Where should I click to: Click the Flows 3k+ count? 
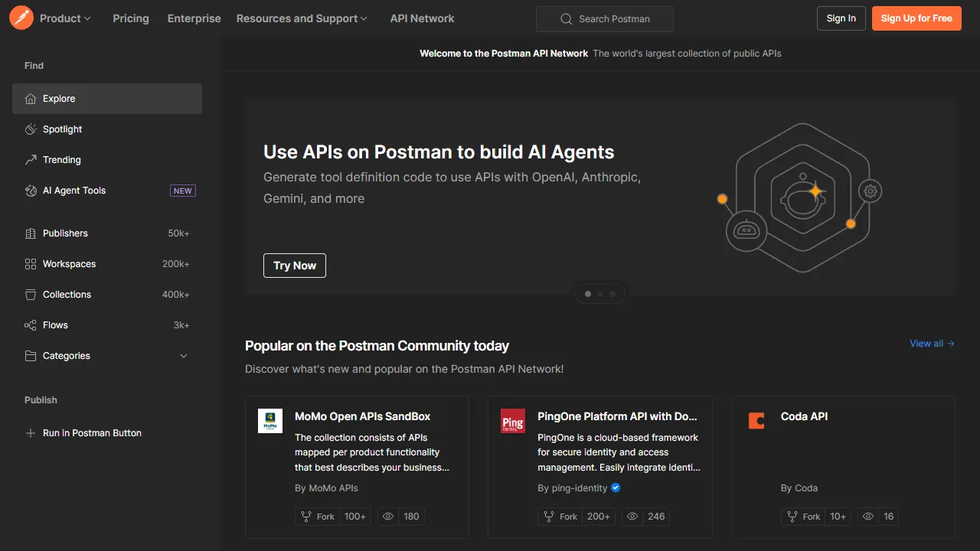point(181,325)
